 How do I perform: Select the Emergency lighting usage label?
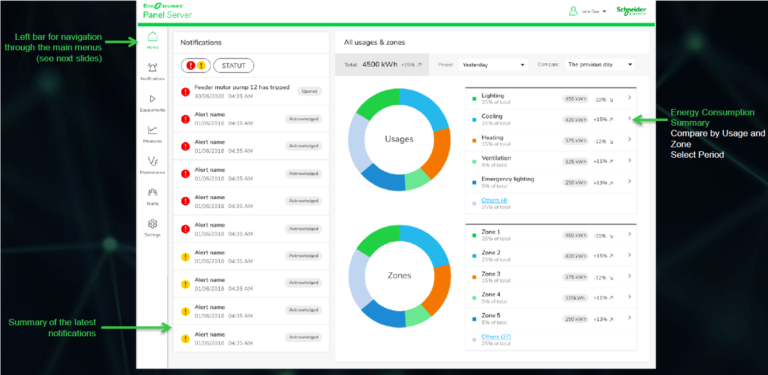point(507,179)
